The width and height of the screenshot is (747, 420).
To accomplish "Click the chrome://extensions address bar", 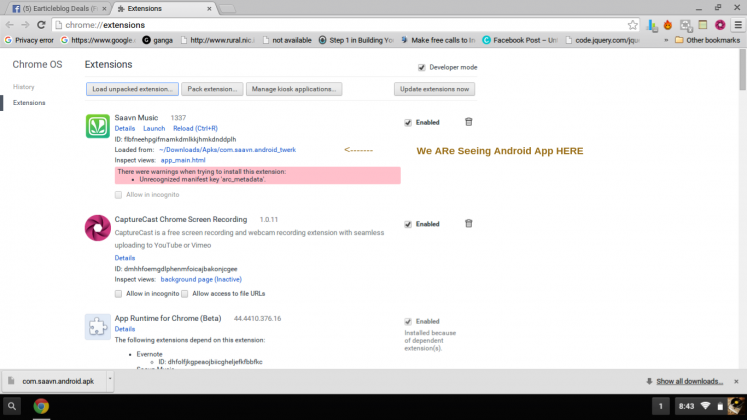I will click(x=340, y=24).
